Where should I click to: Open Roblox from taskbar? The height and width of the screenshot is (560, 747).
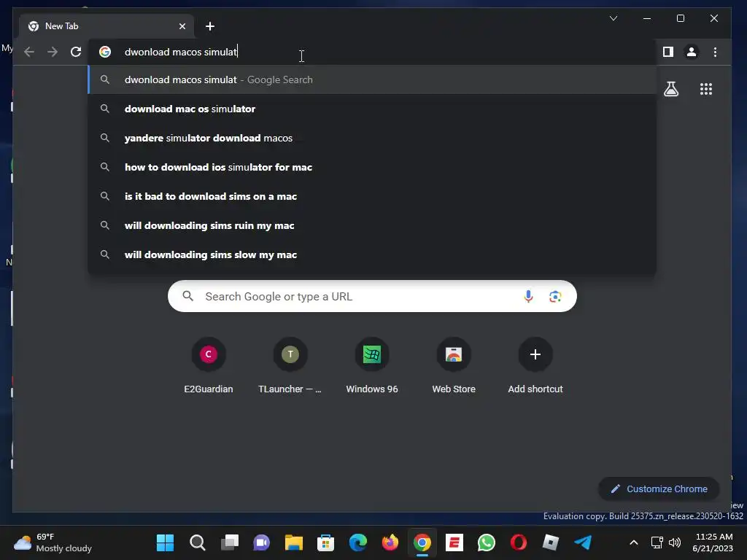point(550,542)
